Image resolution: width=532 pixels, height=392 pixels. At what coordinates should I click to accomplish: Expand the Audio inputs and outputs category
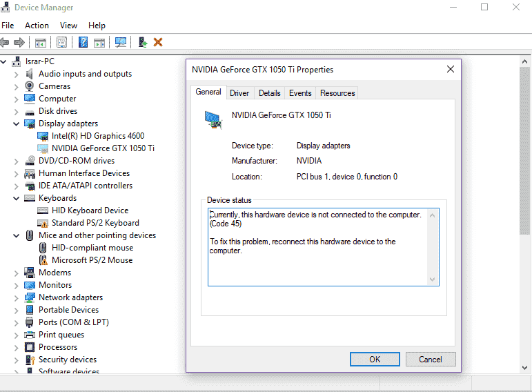click(x=16, y=75)
